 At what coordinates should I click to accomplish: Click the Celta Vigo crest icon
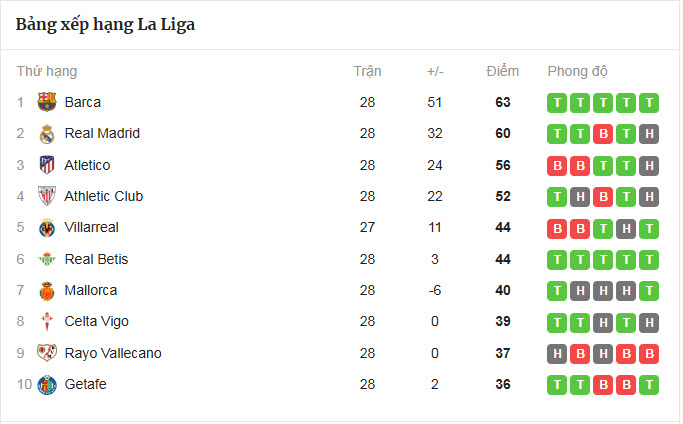point(47,322)
